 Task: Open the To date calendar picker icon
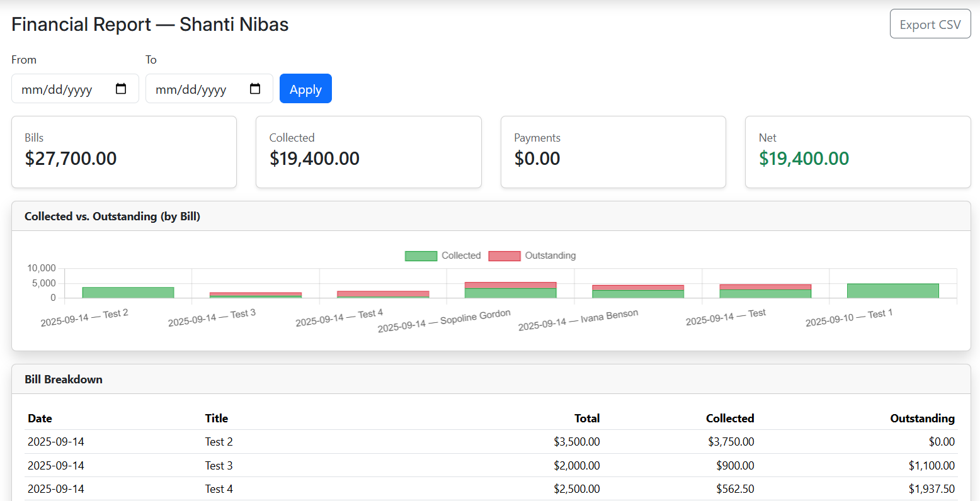255,89
